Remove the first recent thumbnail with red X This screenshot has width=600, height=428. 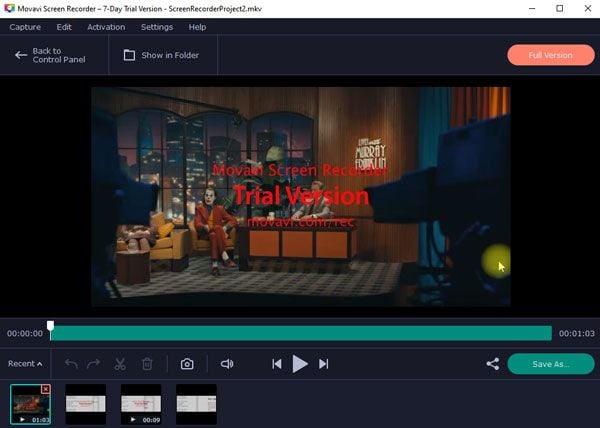(x=46, y=389)
